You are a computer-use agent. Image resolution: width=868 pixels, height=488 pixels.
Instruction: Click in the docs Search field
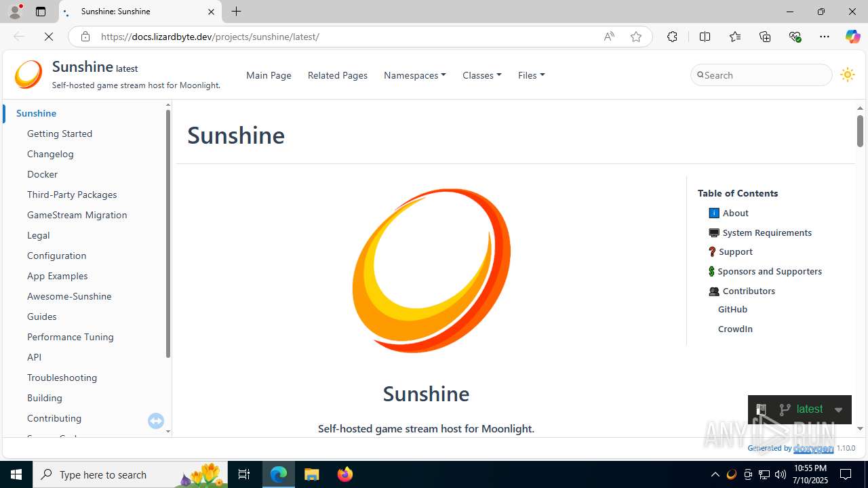click(x=762, y=75)
